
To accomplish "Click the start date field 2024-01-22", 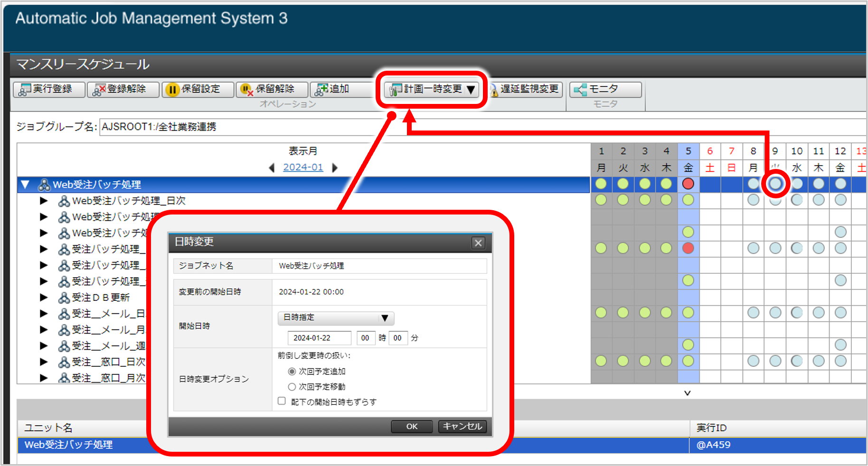I will tap(319, 338).
